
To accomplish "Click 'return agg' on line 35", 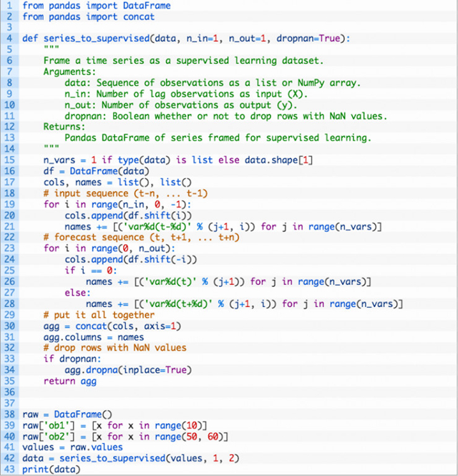I will 70,381.
